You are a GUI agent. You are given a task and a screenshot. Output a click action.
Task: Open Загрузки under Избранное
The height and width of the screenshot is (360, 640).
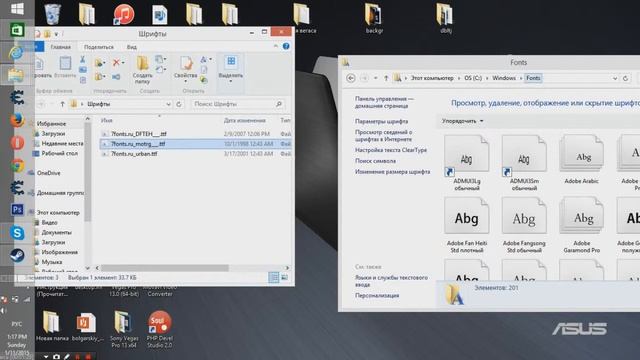[x=53, y=133]
